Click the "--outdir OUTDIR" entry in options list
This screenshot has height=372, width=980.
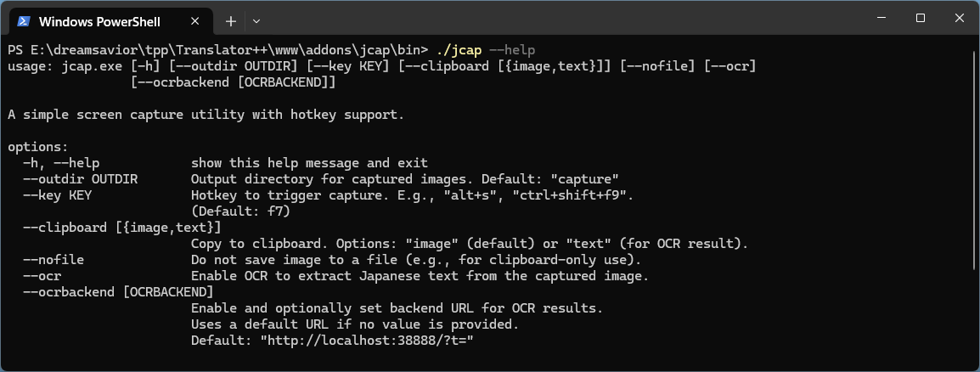tap(80, 179)
